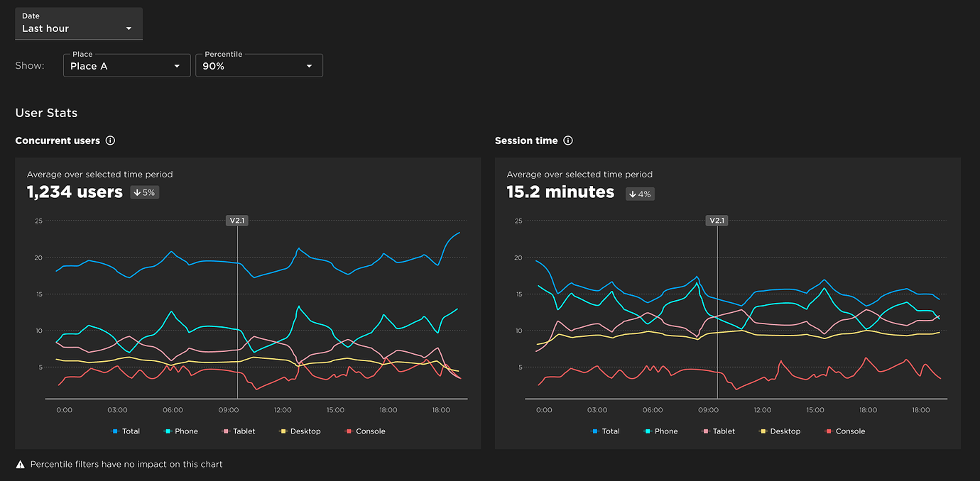Toggle the Total series in Session time legend

point(606,431)
